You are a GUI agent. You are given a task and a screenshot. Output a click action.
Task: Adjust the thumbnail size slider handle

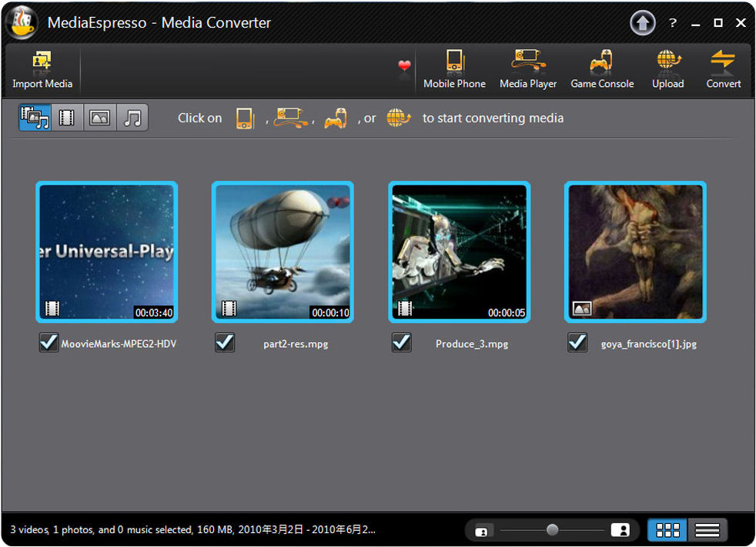[552, 530]
